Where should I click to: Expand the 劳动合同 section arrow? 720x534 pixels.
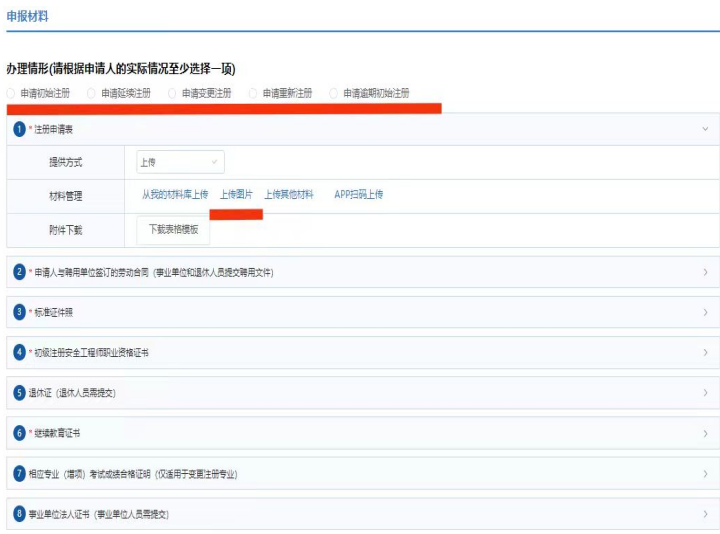(705, 272)
